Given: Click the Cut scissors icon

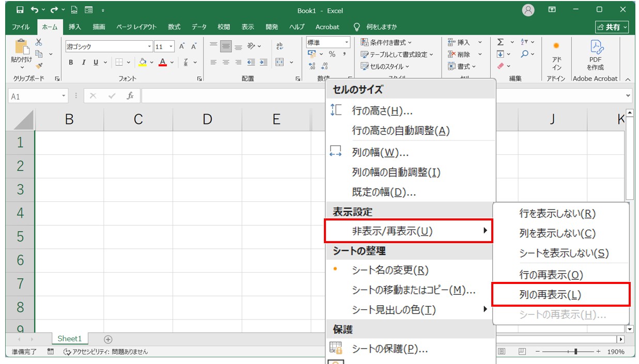Looking at the screenshot, I should [x=39, y=42].
